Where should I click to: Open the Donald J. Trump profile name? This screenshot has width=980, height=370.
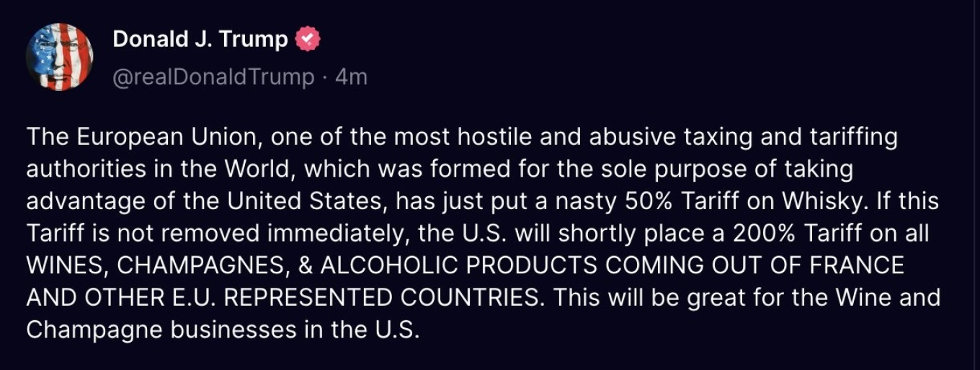click(x=200, y=39)
